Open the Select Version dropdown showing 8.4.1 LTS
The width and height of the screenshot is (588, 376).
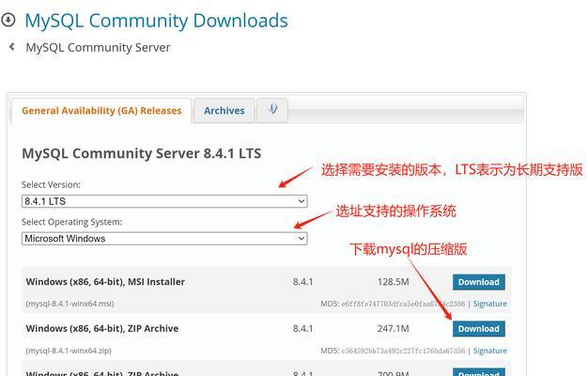click(x=164, y=201)
